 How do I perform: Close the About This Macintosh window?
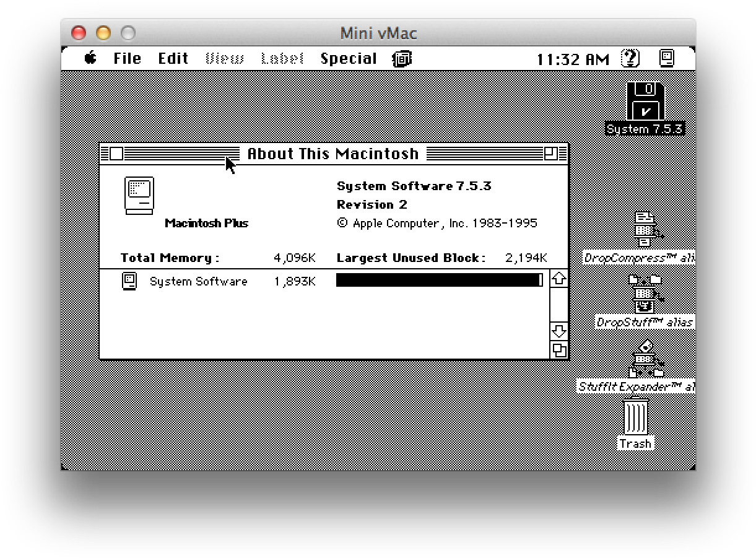click(116, 154)
